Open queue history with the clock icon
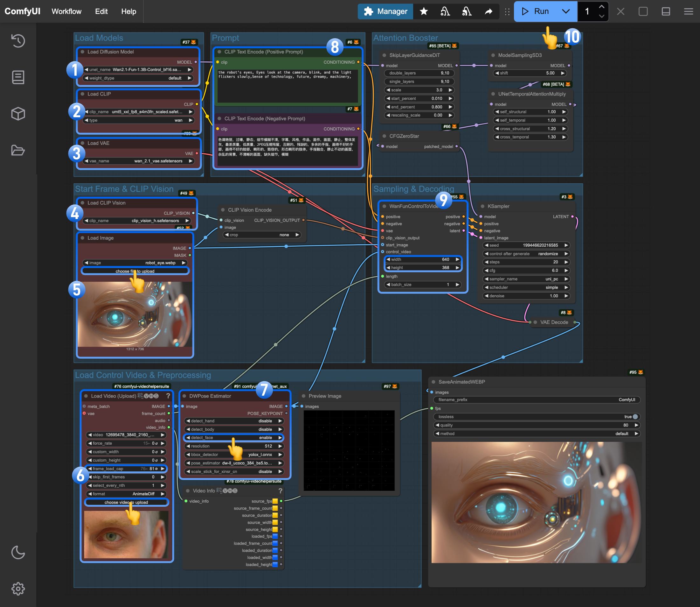 [x=18, y=41]
